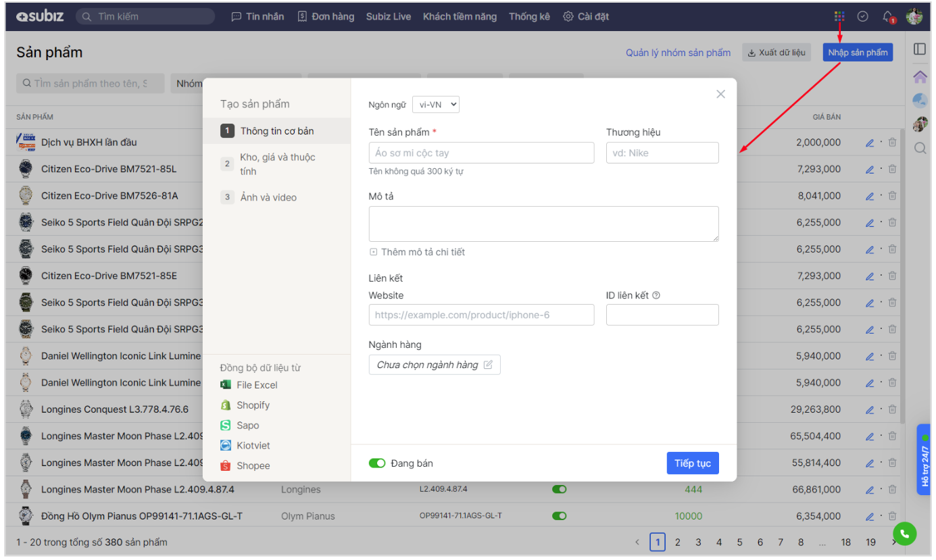Expand Thêm mô tả chi tiết
This screenshot has height=560, width=936.
point(417,252)
